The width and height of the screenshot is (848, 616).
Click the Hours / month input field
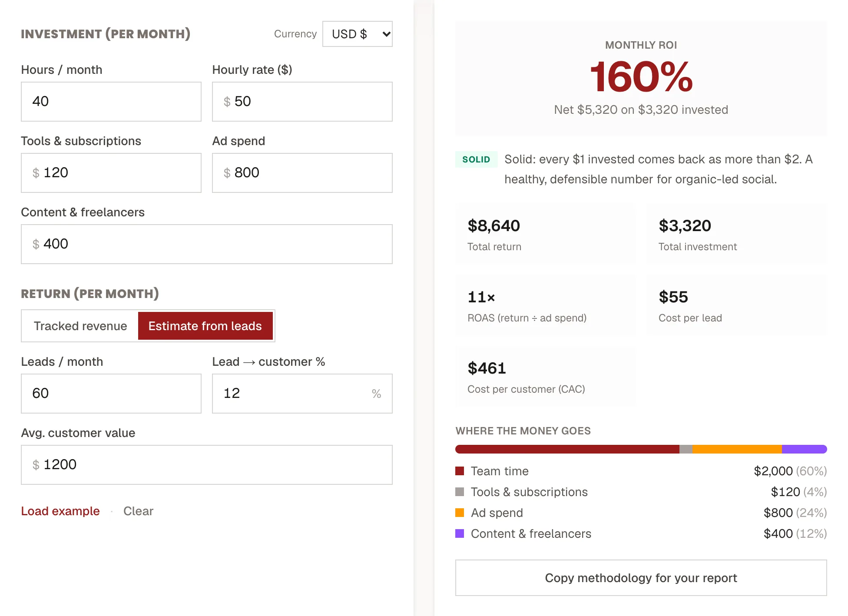(111, 102)
